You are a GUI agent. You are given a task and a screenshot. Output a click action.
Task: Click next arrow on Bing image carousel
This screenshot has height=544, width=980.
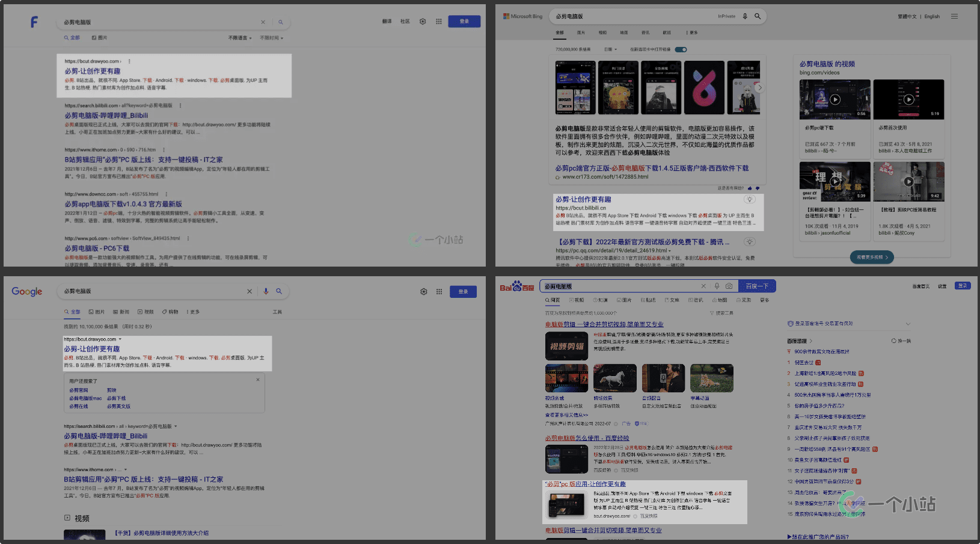click(760, 88)
